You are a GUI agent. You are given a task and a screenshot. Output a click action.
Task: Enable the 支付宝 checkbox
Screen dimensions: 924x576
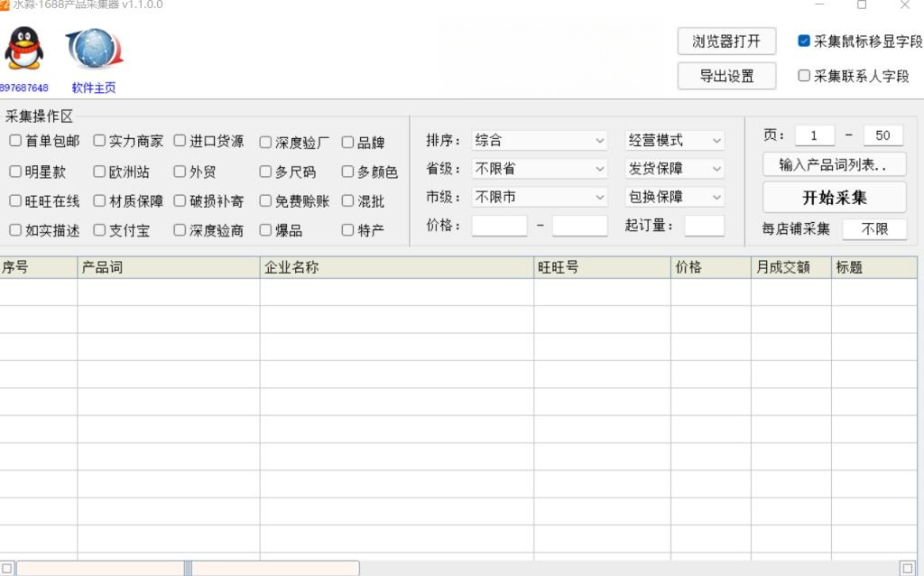tap(99, 230)
